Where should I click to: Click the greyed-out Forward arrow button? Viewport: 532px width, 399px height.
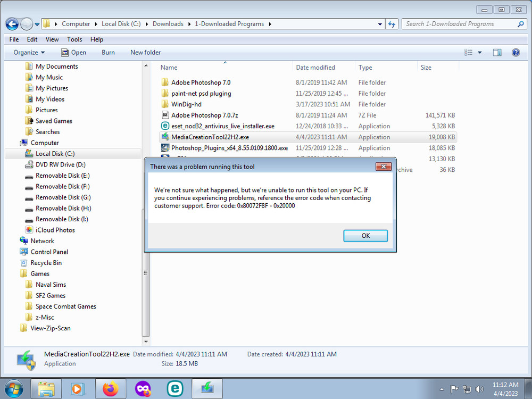point(27,24)
